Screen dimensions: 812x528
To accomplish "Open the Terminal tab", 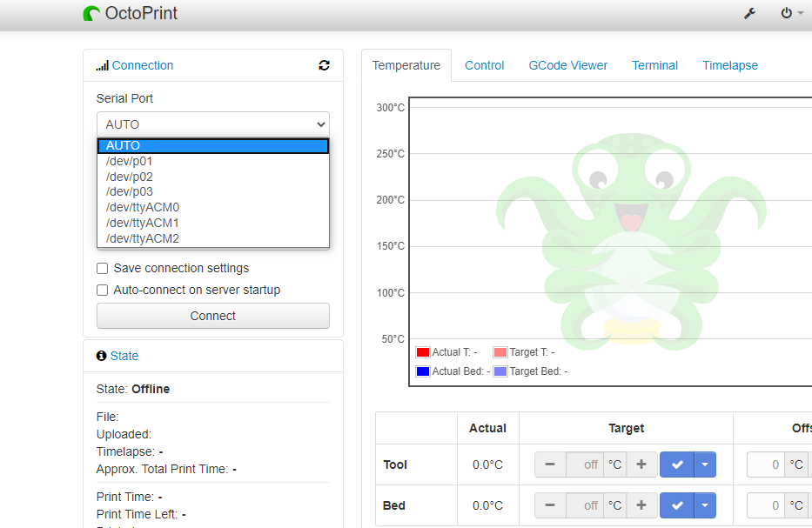I will coord(654,65).
